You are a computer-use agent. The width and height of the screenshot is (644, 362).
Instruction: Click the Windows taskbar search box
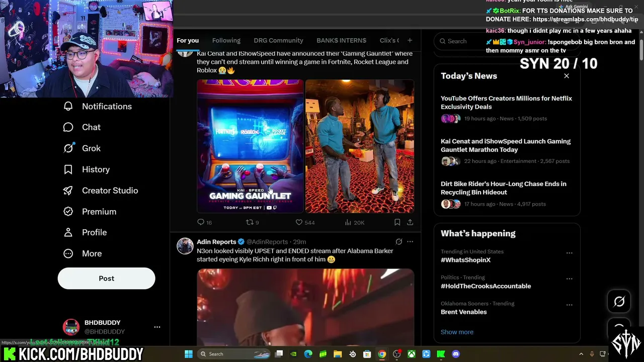click(235, 354)
